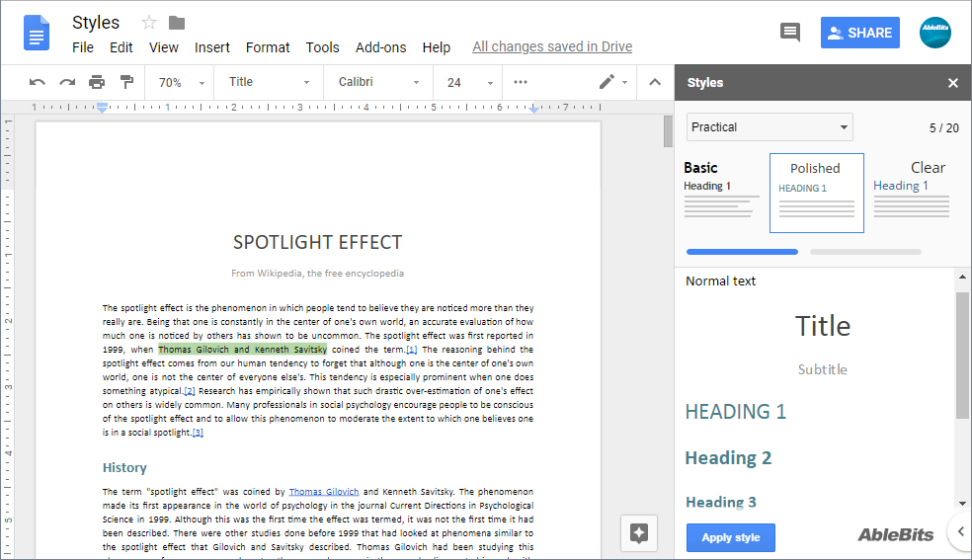The height and width of the screenshot is (560, 972).
Task: Select the Paint format tool
Action: click(126, 82)
